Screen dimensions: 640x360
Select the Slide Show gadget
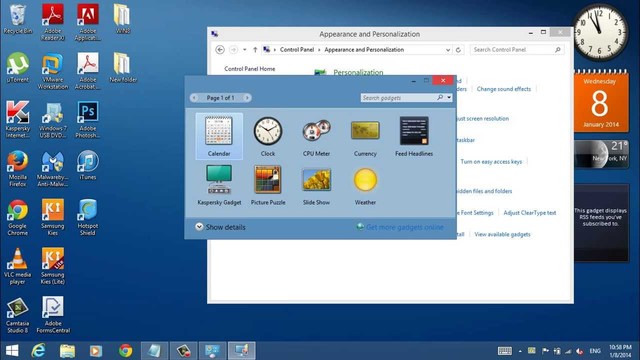point(316,185)
